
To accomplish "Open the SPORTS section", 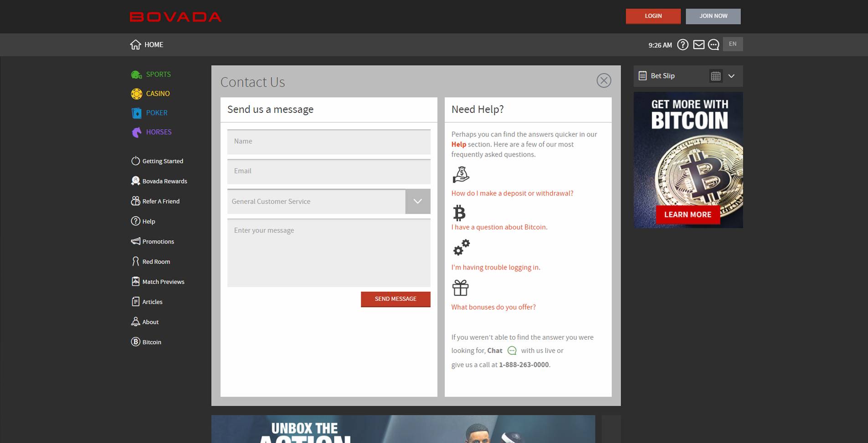I will [x=158, y=74].
